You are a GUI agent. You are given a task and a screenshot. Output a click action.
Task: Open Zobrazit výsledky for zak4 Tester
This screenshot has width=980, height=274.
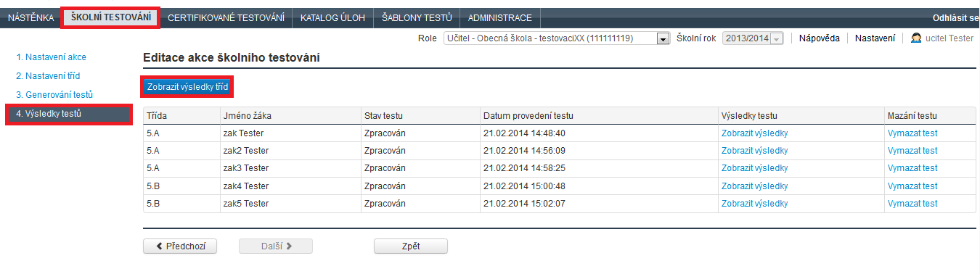click(x=754, y=186)
